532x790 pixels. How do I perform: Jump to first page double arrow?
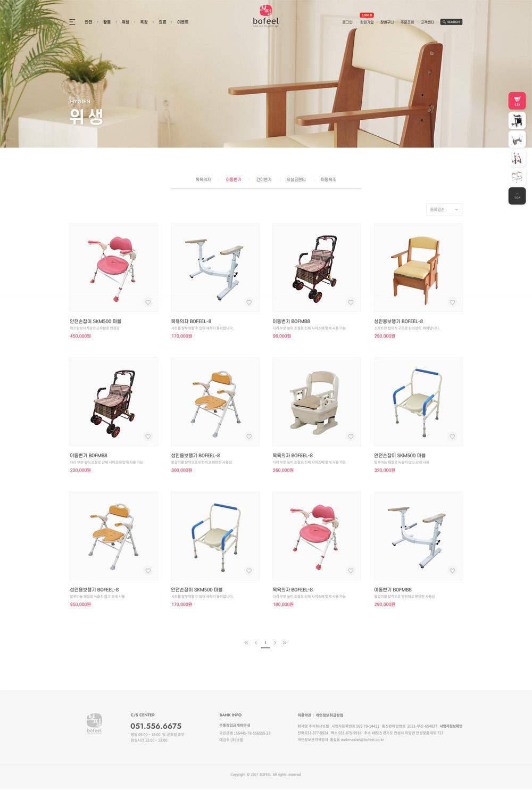pyautogui.click(x=246, y=643)
